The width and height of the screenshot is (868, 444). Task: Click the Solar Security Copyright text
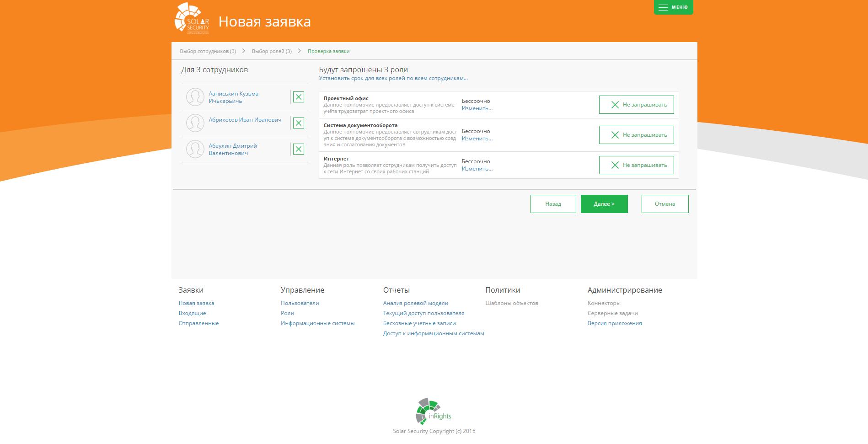(x=434, y=431)
